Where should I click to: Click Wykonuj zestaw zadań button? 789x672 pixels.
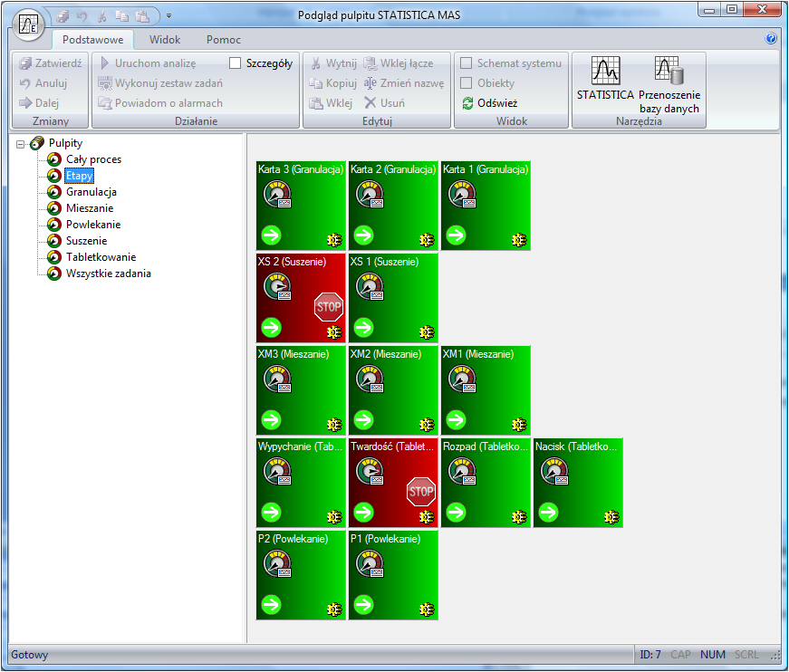pyautogui.click(x=160, y=83)
